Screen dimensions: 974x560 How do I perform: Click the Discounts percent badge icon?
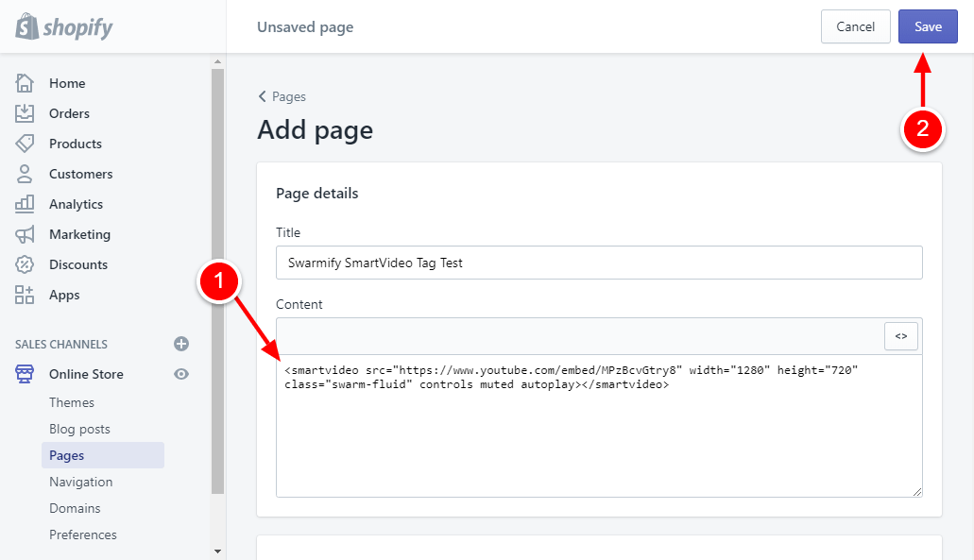[25, 264]
